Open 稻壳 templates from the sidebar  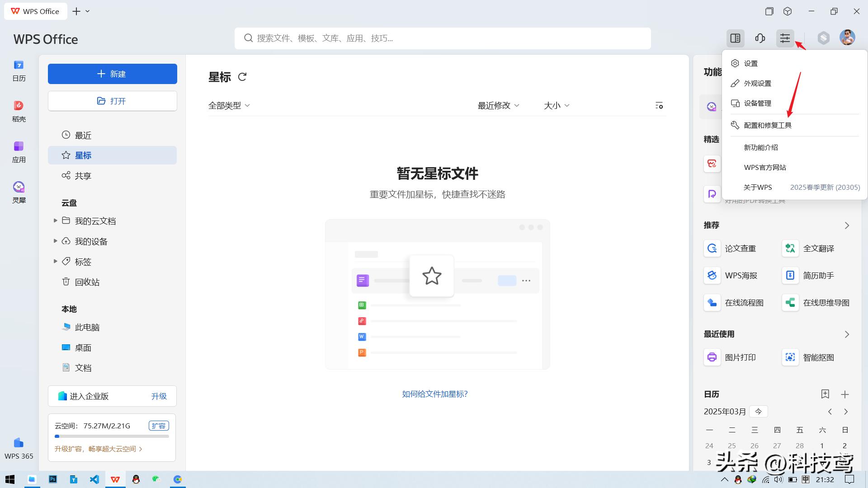click(x=19, y=110)
